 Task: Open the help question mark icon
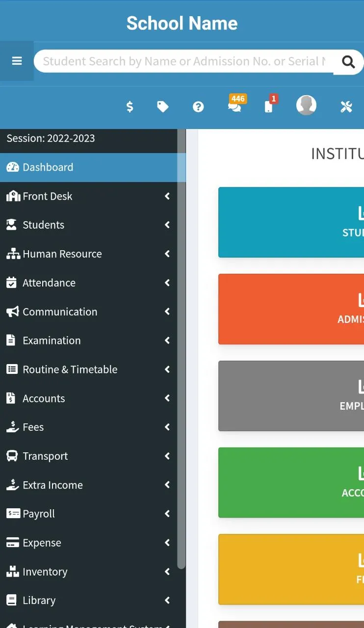(198, 106)
